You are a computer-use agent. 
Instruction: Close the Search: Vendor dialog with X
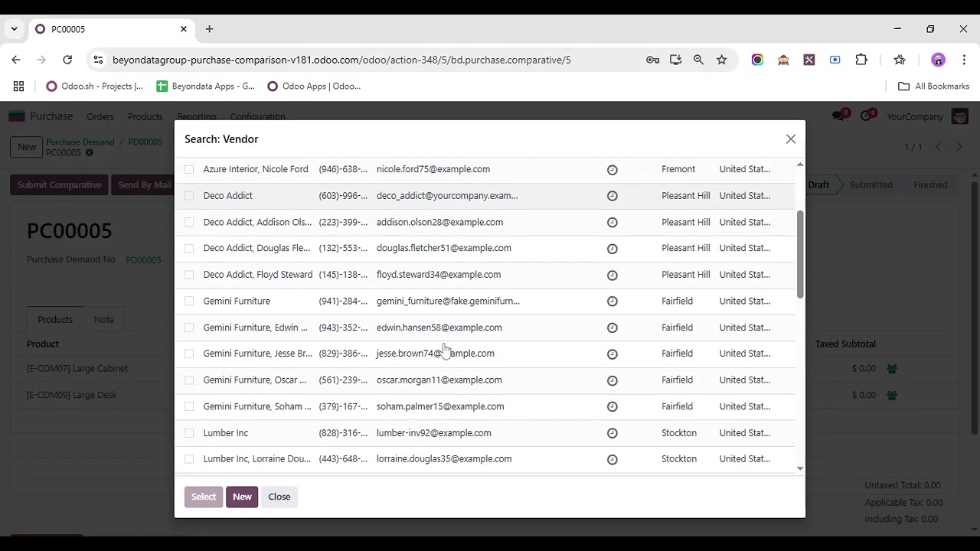[x=791, y=139]
